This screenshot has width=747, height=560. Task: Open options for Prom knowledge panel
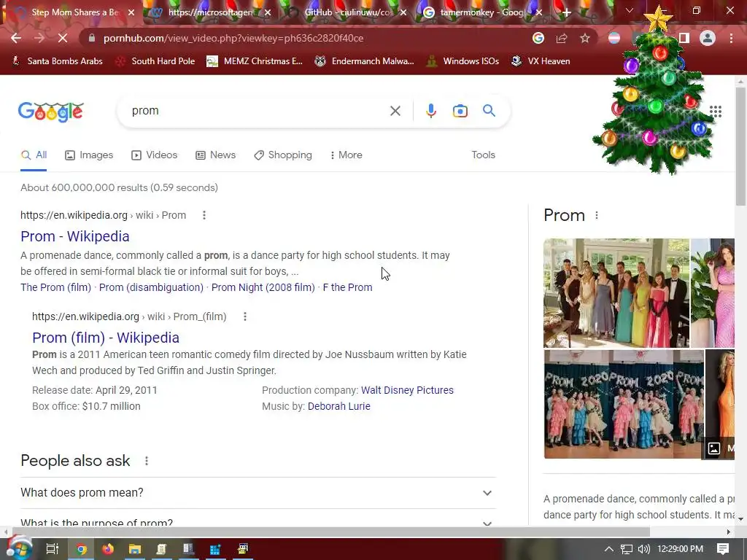point(597,215)
